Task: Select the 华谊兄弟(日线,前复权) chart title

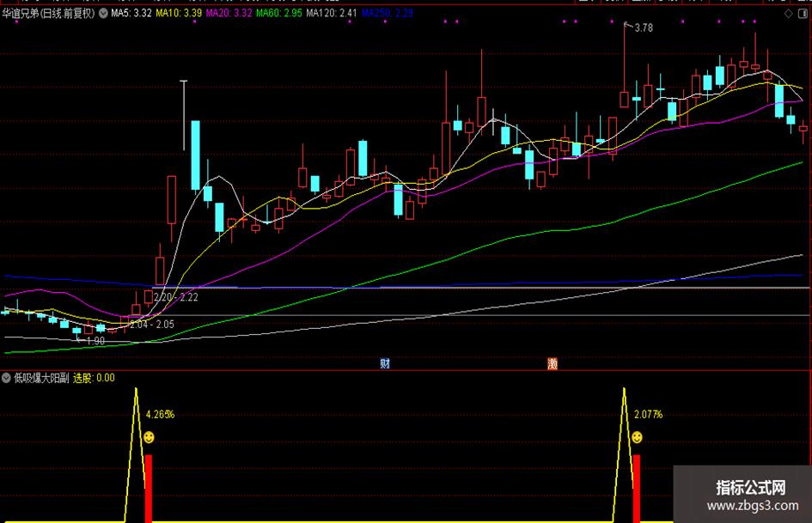Action: (49, 13)
